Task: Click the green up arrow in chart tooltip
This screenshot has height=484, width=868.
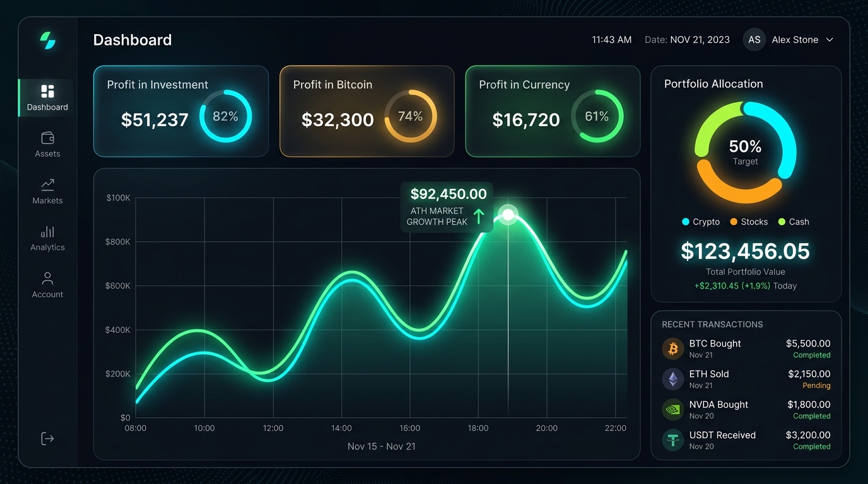Action: pyautogui.click(x=479, y=217)
